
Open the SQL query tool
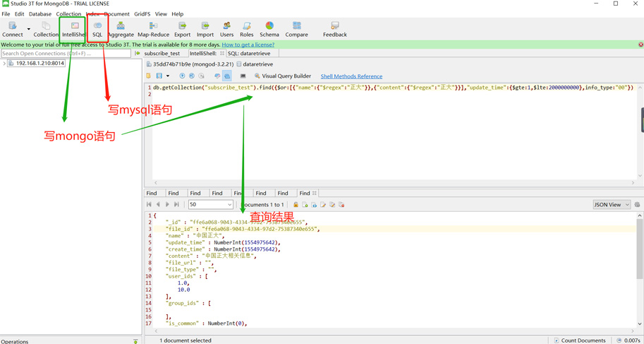(x=97, y=29)
